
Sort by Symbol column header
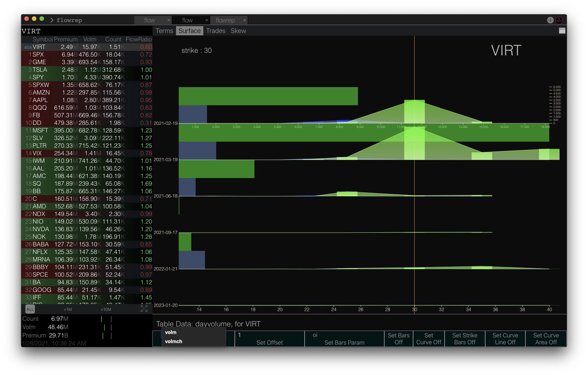click(x=43, y=39)
